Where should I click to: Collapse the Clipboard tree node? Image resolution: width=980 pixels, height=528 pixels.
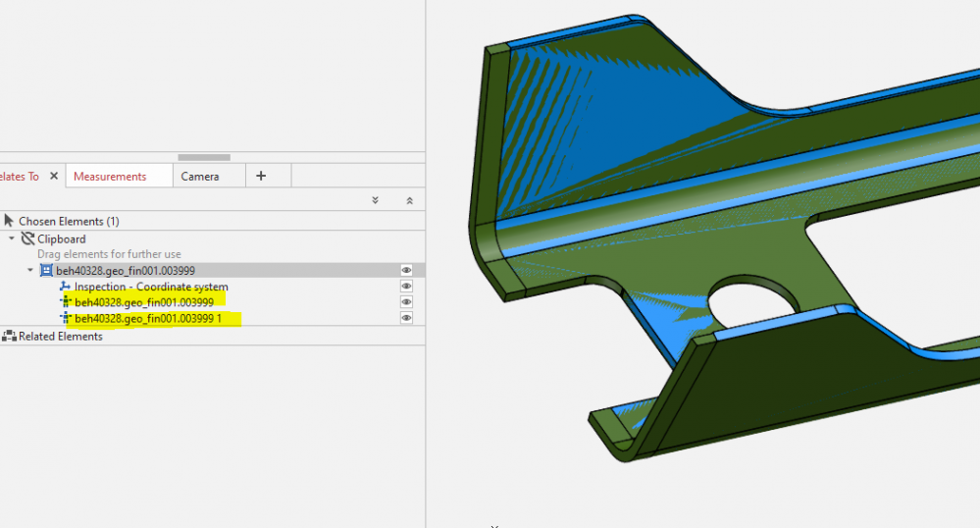(12, 238)
